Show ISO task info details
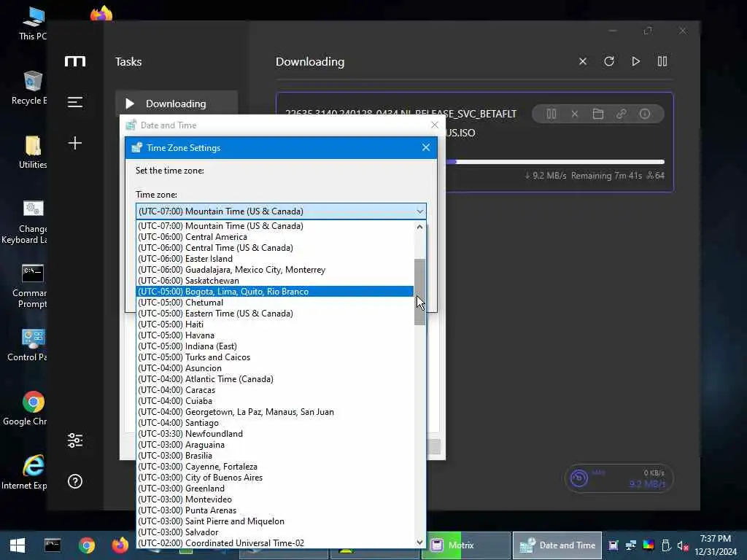The image size is (747, 560). click(x=645, y=114)
